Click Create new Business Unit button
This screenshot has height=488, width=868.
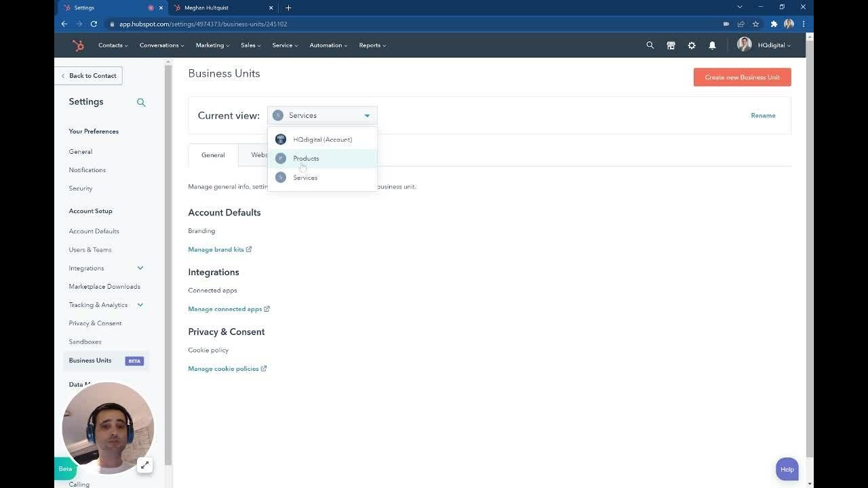coord(742,77)
